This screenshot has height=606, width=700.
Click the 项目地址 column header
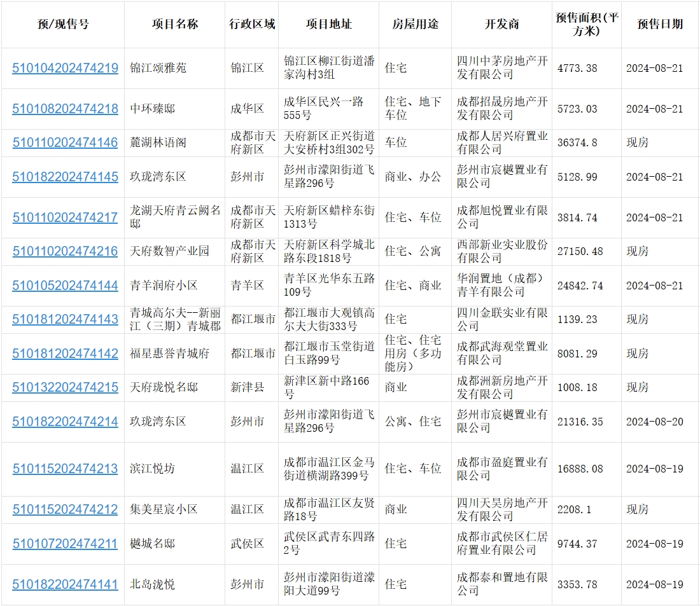click(328, 24)
